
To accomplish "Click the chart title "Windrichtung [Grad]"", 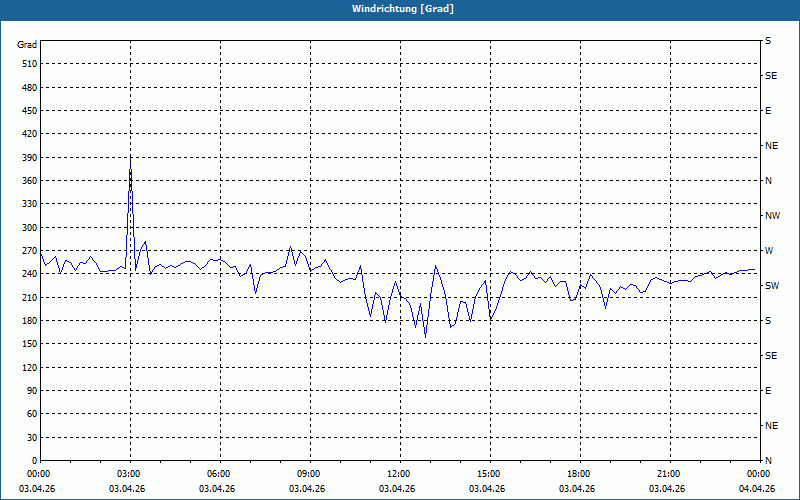I will [403, 9].
